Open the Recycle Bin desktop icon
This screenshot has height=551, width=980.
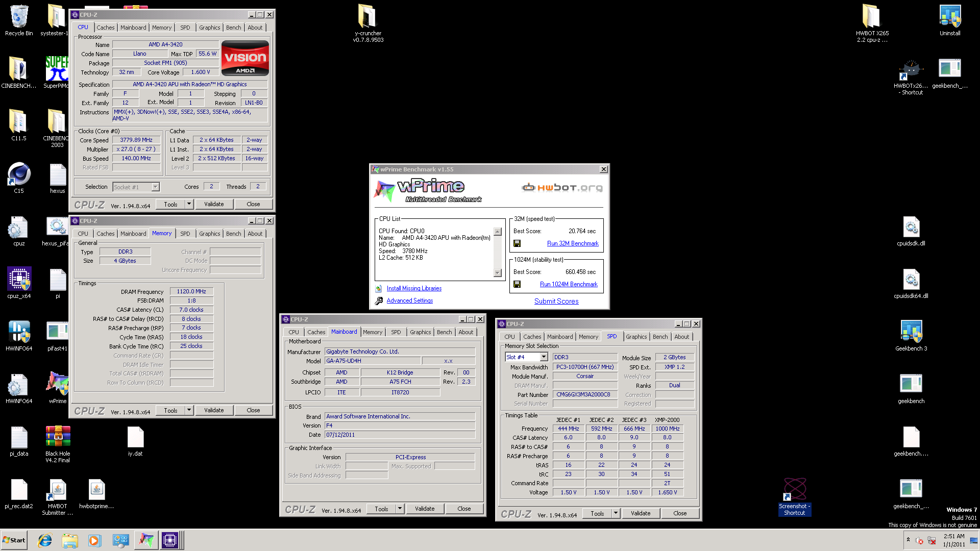[19, 20]
